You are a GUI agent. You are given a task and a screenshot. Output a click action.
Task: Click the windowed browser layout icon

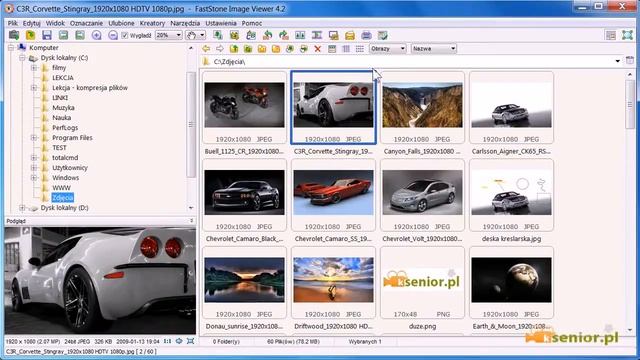611,35
